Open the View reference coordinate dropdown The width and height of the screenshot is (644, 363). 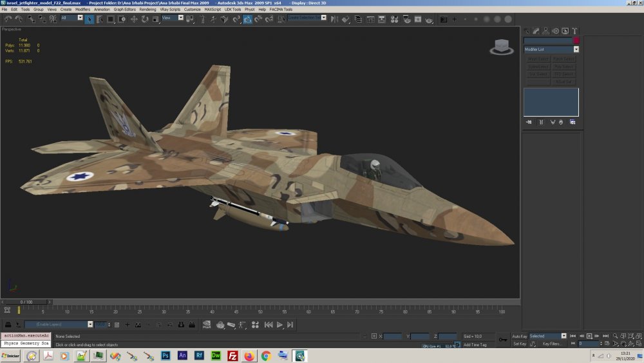[172, 17]
